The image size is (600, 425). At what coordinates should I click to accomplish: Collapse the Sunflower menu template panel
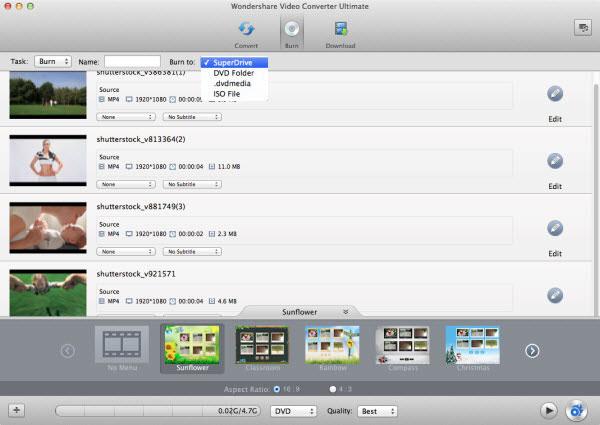coord(346,312)
